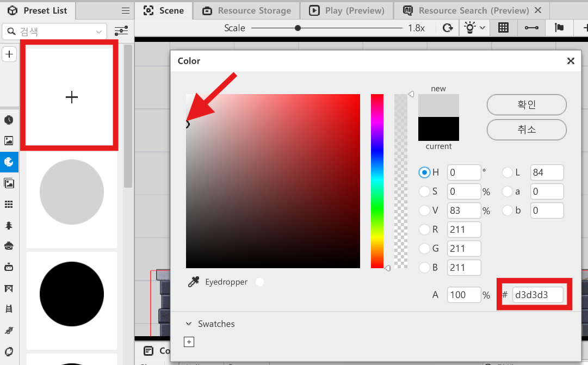Viewport: 588px width, 365px height.
Task: Click the flag icon in scene toolbar
Action: (x=559, y=28)
